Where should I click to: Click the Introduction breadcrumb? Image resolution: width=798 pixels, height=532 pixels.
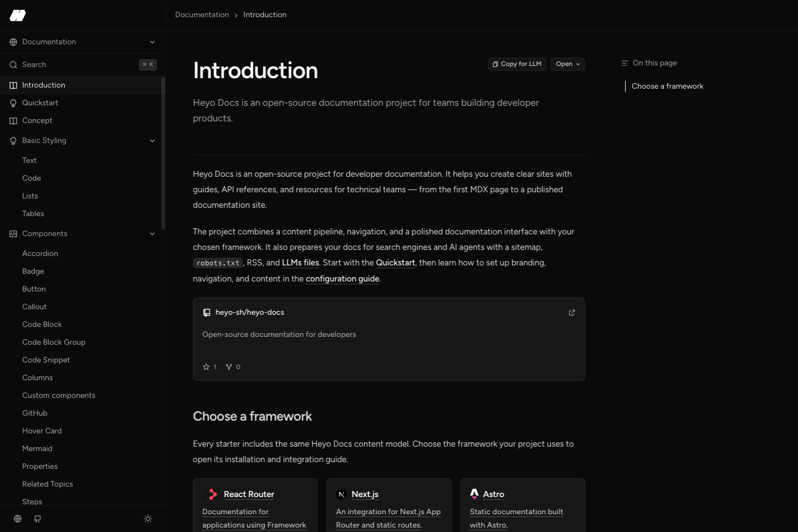click(265, 15)
